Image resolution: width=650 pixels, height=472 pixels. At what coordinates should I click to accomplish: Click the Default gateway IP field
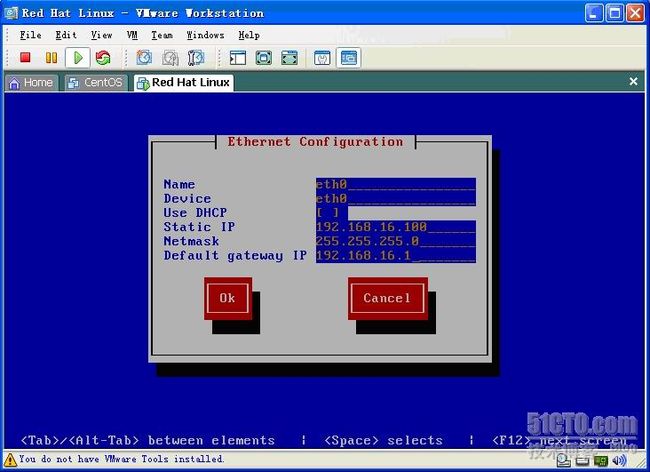click(x=395, y=256)
